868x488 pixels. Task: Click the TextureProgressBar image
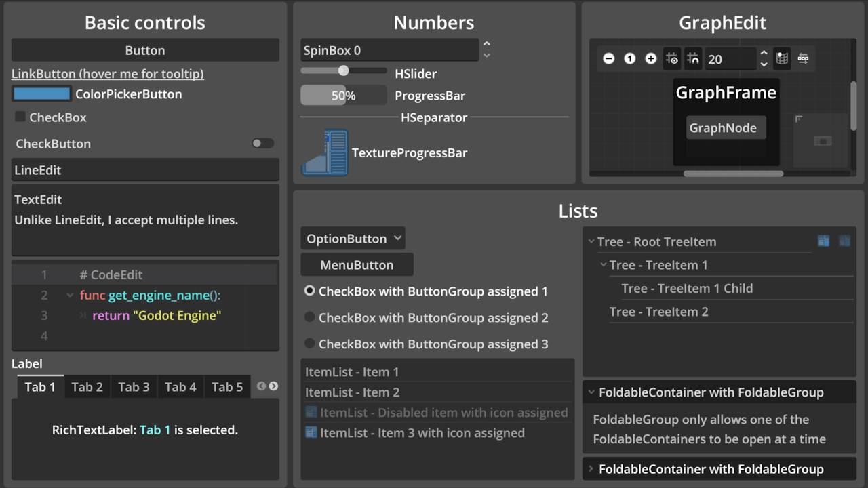click(325, 152)
